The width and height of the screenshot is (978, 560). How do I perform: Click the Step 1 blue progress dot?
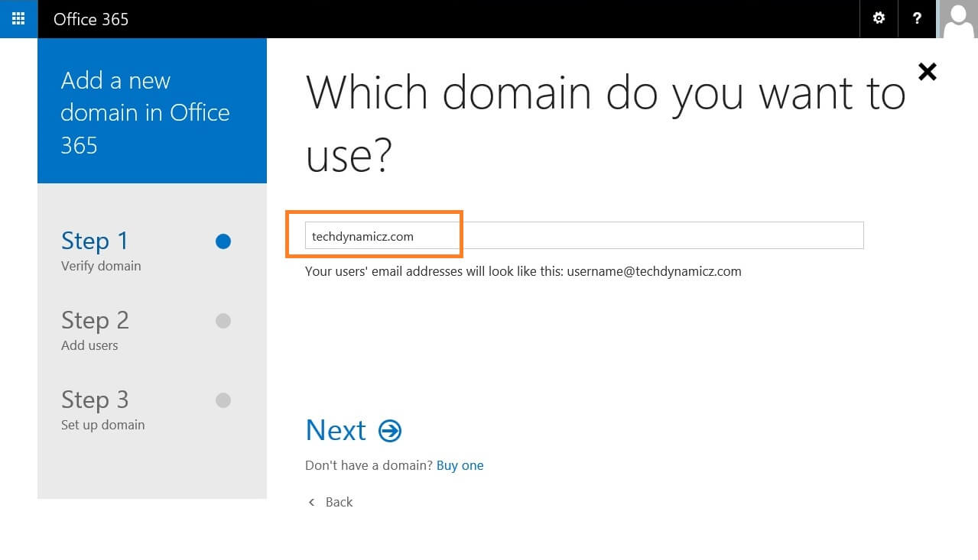(x=223, y=241)
